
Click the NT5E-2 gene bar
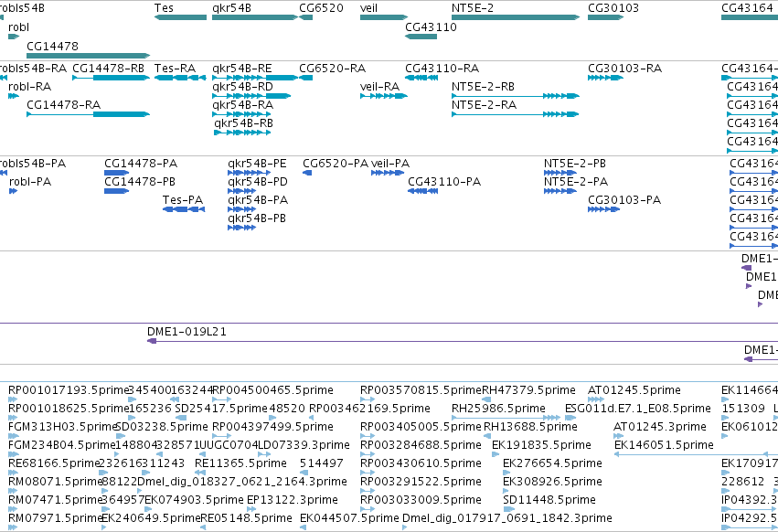coord(515,17)
